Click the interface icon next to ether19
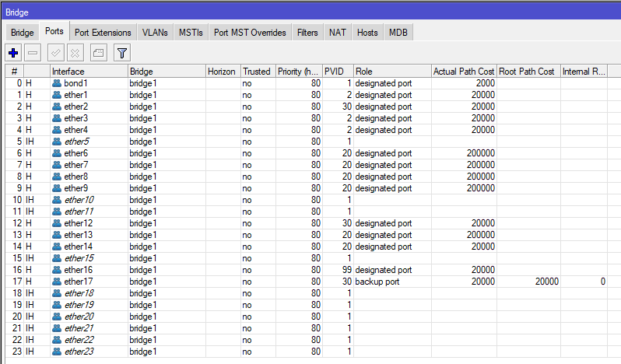This screenshot has width=621, height=364. click(57, 305)
